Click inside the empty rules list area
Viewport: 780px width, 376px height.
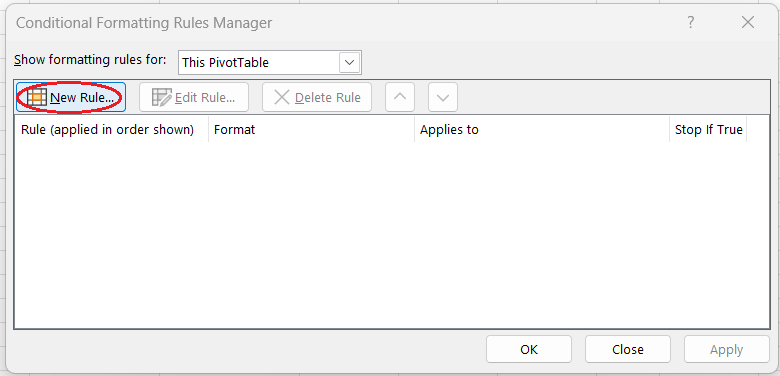(x=392, y=235)
